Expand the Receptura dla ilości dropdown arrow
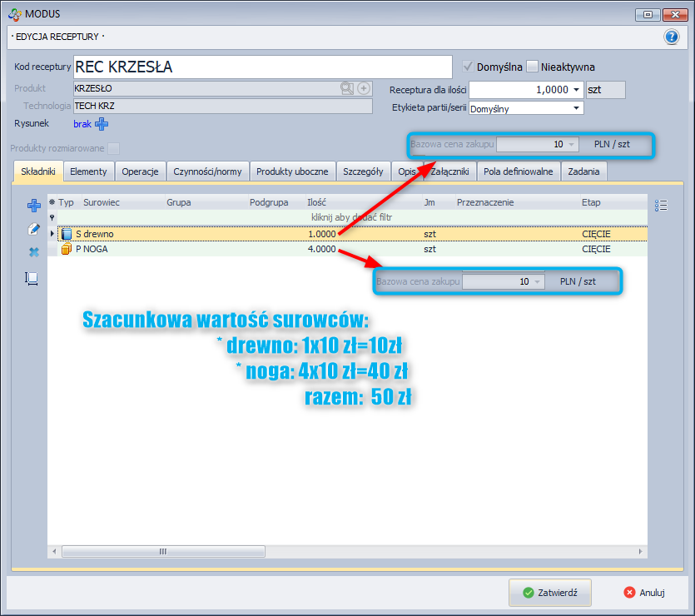 point(576,90)
